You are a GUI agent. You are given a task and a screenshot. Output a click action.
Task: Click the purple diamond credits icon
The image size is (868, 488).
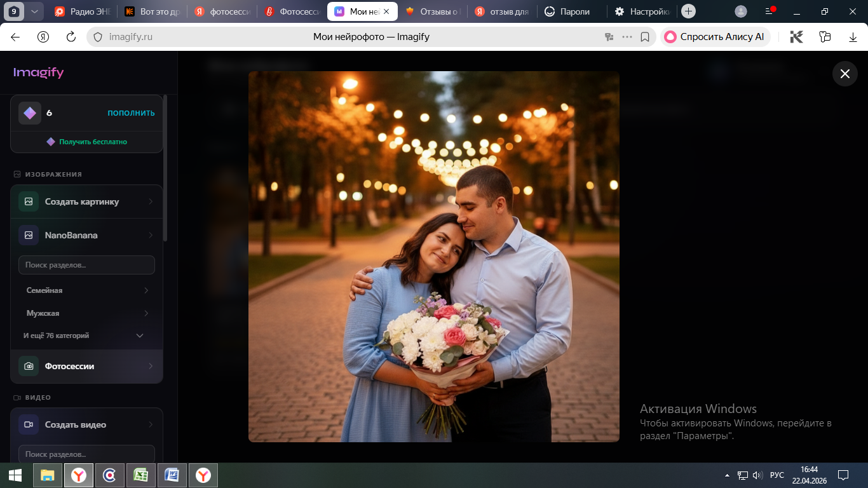pyautogui.click(x=30, y=113)
